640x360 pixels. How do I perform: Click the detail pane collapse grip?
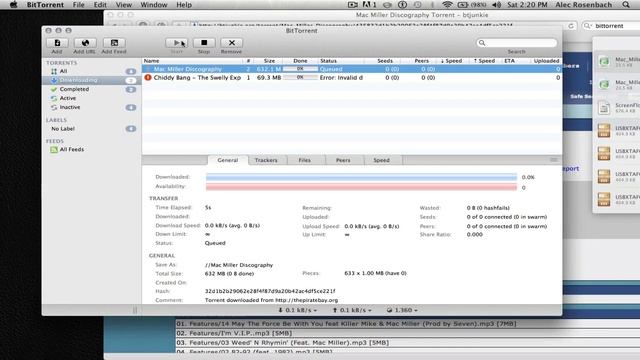pyautogui.click(x=553, y=160)
